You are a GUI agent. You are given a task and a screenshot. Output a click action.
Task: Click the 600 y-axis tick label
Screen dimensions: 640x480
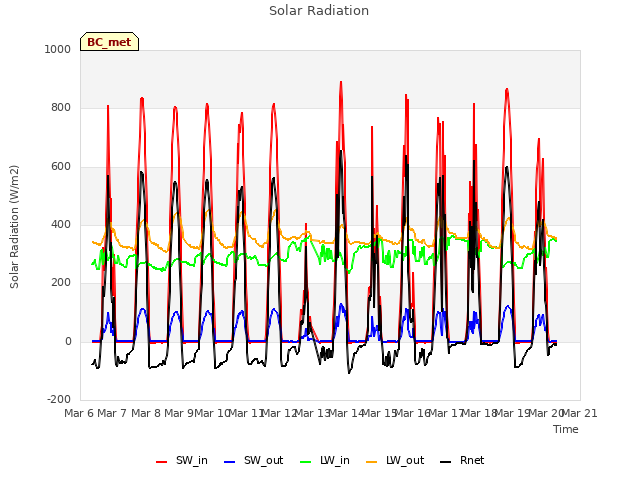coord(61,167)
